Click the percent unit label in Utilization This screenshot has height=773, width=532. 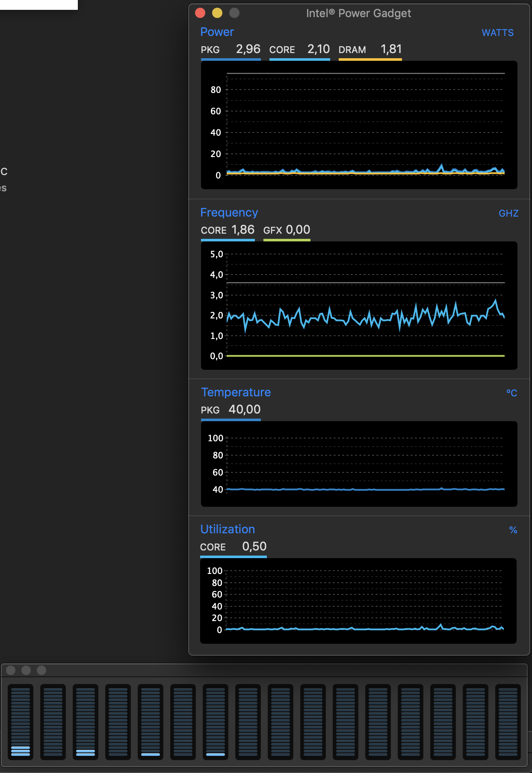pyautogui.click(x=513, y=530)
